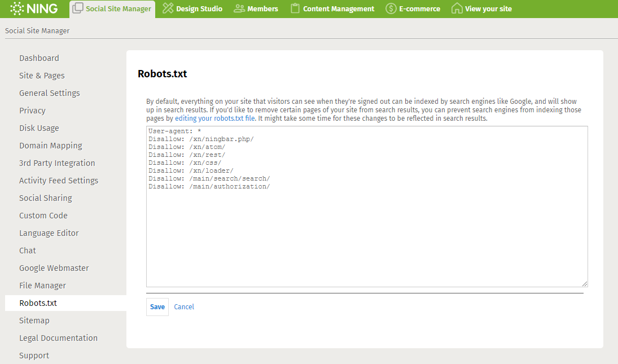Click the Social Site Manager tab icon
This screenshot has height=364, width=618.
pos(78,8)
